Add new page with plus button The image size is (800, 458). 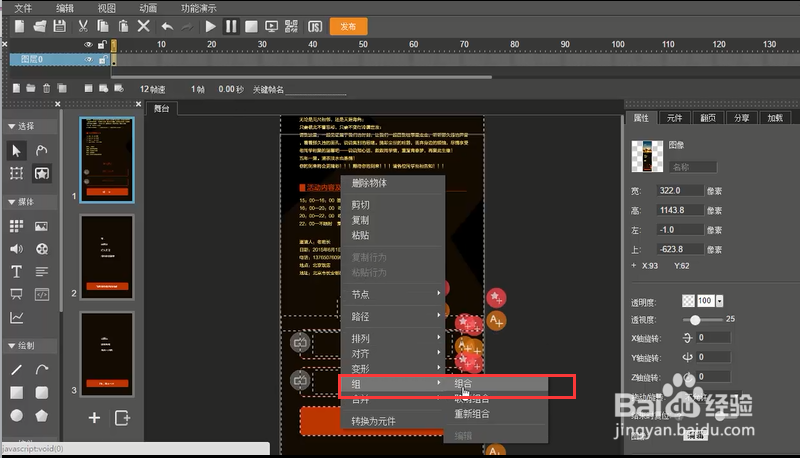[x=94, y=418]
